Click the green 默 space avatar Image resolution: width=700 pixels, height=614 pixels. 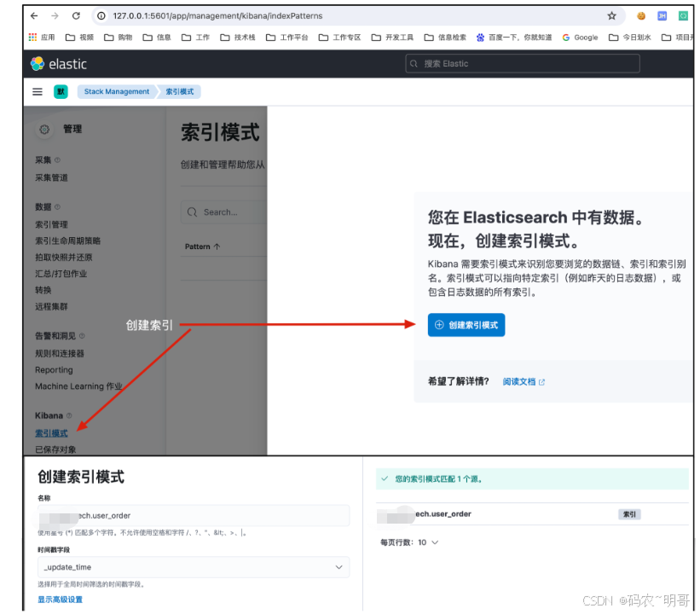tap(61, 91)
